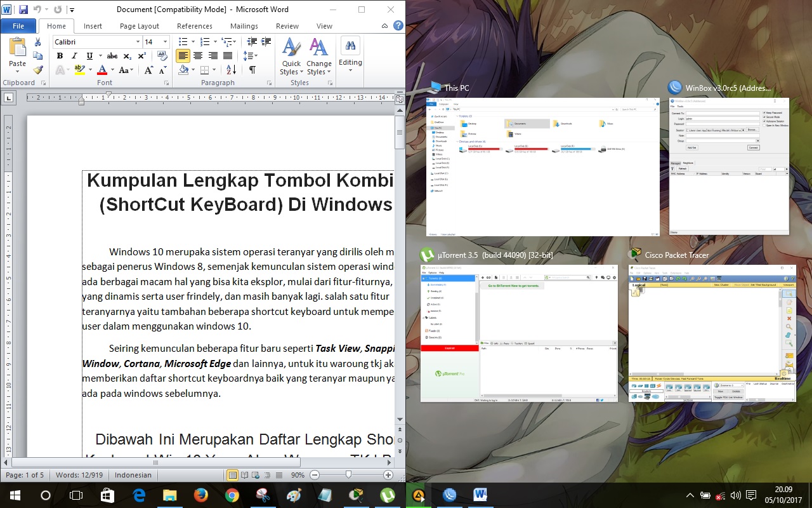Viewport: 812px width, 508px height.
Task: Switch to the Insert ribbon tab
Action: pyautogui.click(x=93, y=26)
